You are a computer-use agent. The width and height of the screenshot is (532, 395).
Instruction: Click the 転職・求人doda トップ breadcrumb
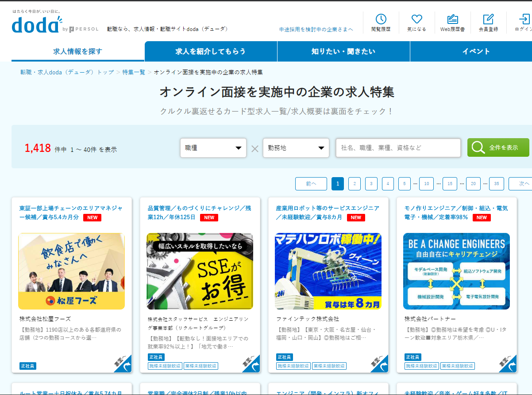pyautogui.click(x=67, y=72)
